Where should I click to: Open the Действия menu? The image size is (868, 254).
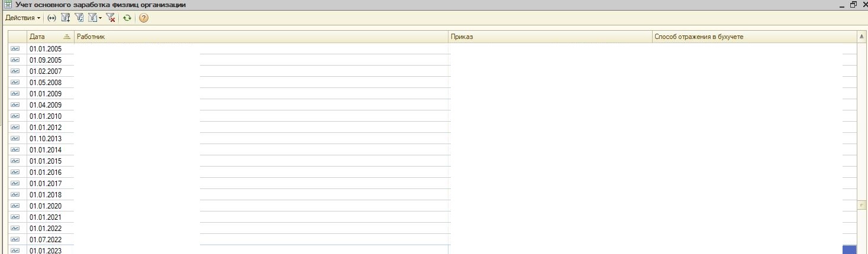pos(22,18)
